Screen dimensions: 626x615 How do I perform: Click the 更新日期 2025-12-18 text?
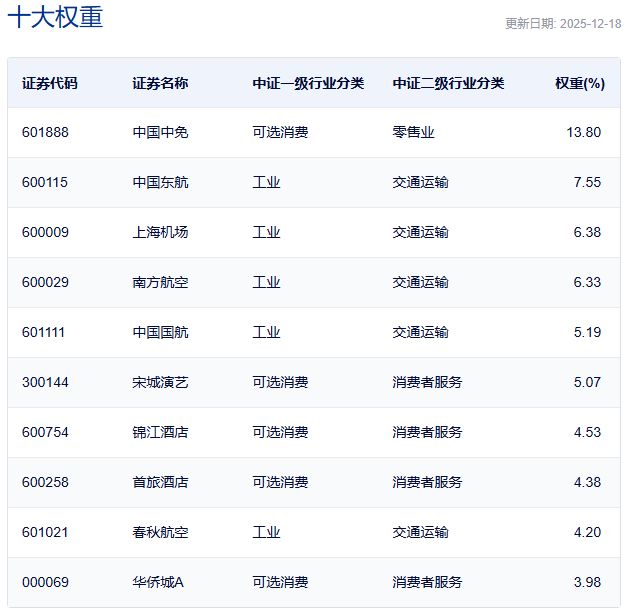click(562, 24)
